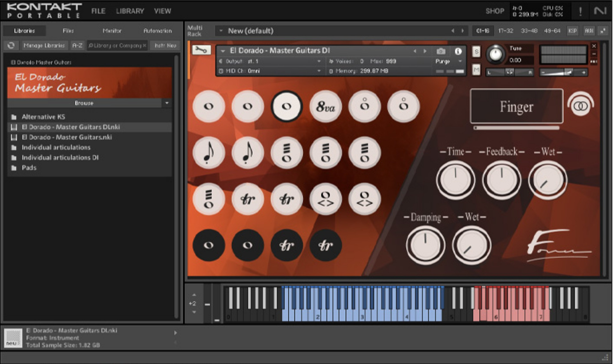Screen dimensions: 613x364
Task: Click the refresh libraries icon
Action: click(11, 45)
